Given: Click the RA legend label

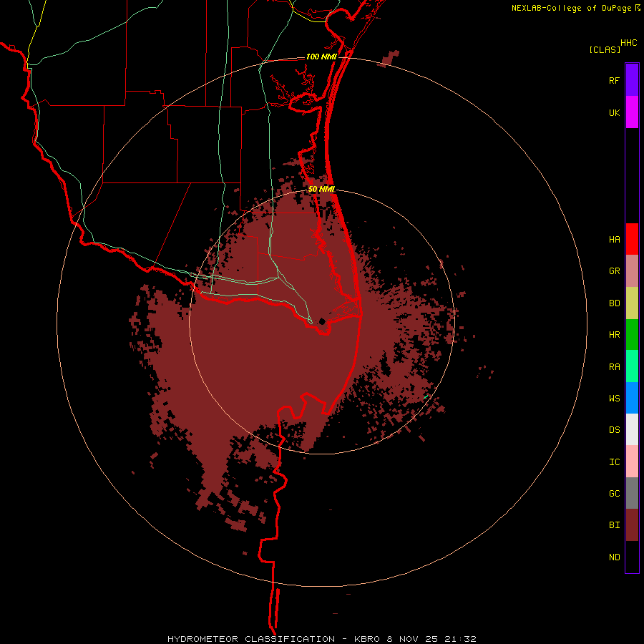Looking at the screenshot, I should pos(614,367).
